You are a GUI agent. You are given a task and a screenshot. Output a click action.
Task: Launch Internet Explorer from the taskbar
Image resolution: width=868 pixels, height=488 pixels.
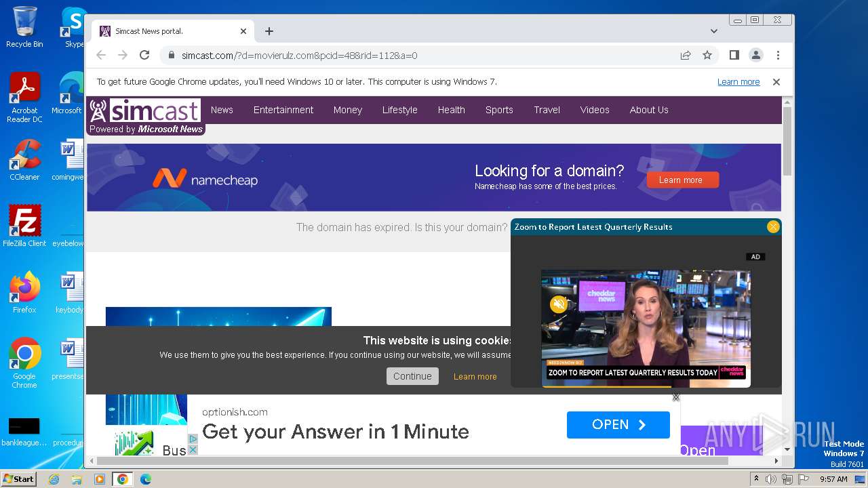(54, 479)
